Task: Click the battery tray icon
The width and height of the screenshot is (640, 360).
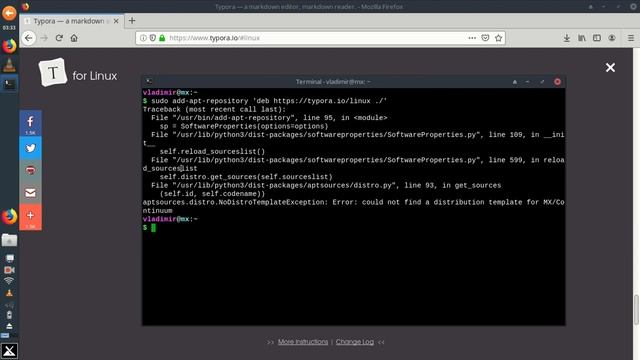Action: coord(9,315)
